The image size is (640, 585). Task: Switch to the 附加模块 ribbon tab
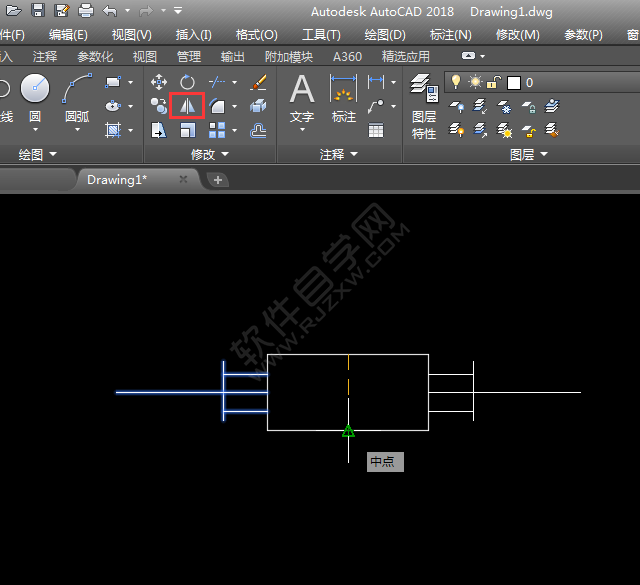click(289, 56)
